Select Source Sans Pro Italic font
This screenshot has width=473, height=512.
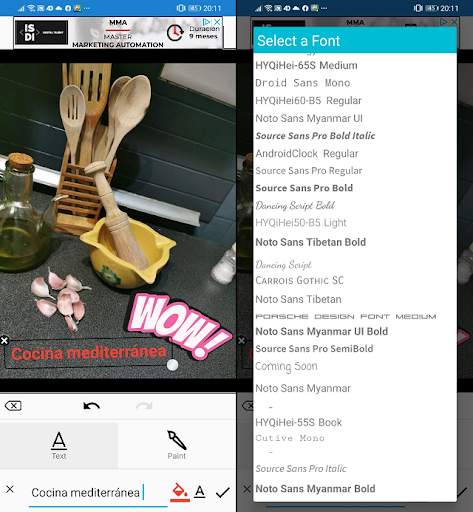tap(301, 469)
